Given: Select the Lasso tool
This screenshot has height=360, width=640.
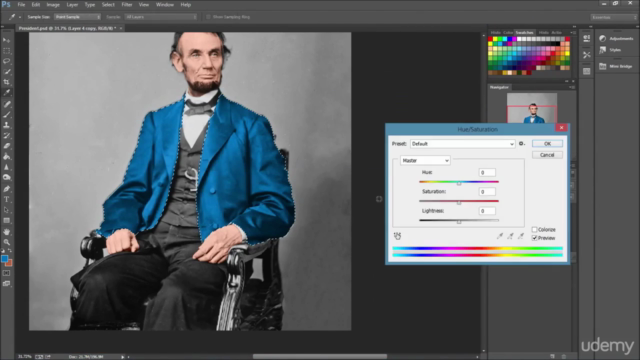Looking at the screenshot, I should click(x=7, y=61).
